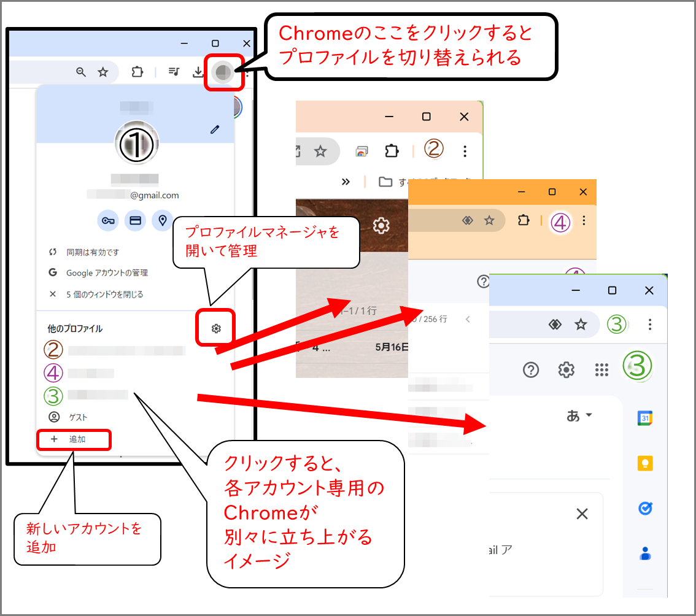Click diamond lens icon in orange window

pyautogui.click(x=468, y=220)
